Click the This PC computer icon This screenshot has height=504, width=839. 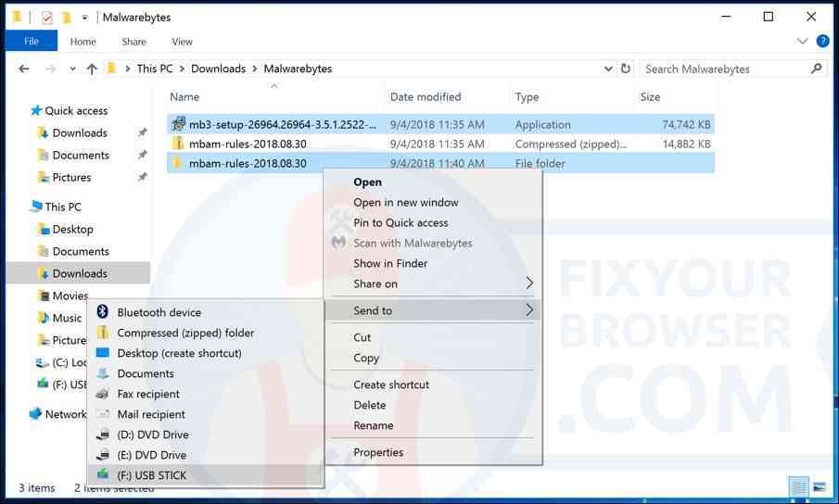(x=36, y=206)
